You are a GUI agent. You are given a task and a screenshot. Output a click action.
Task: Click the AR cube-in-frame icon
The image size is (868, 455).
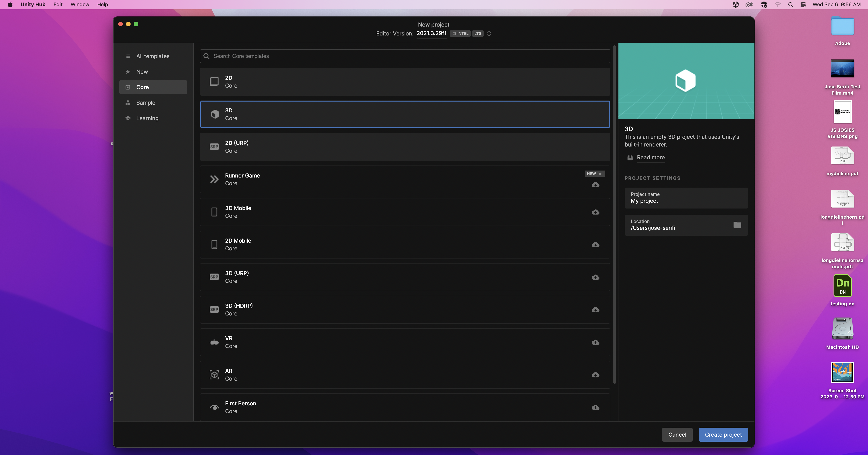[x=214, y=375]
